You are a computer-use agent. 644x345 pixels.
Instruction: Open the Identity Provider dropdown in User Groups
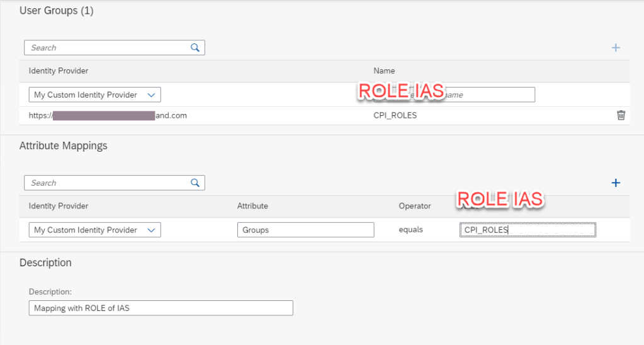coord(94,95)
